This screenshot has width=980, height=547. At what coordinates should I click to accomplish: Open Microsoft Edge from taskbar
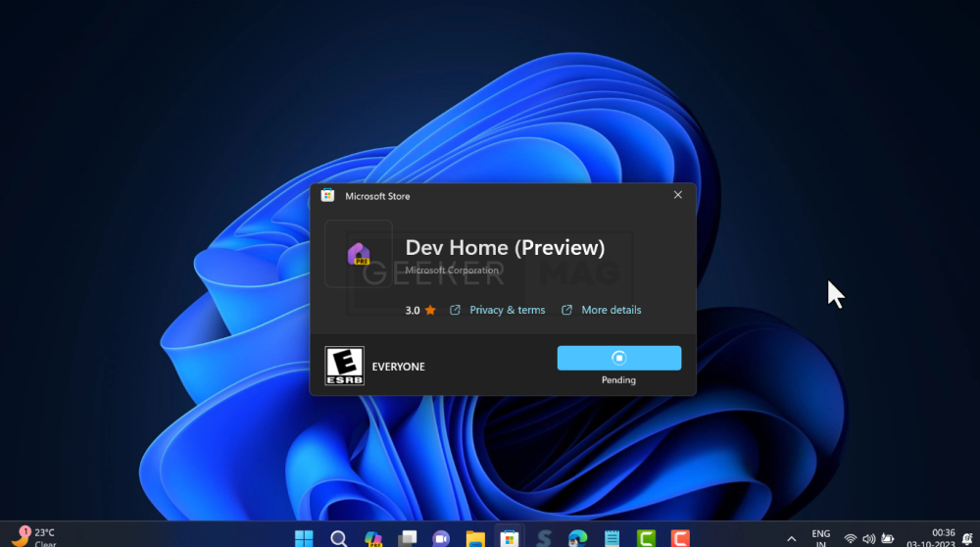pos(578,538)
